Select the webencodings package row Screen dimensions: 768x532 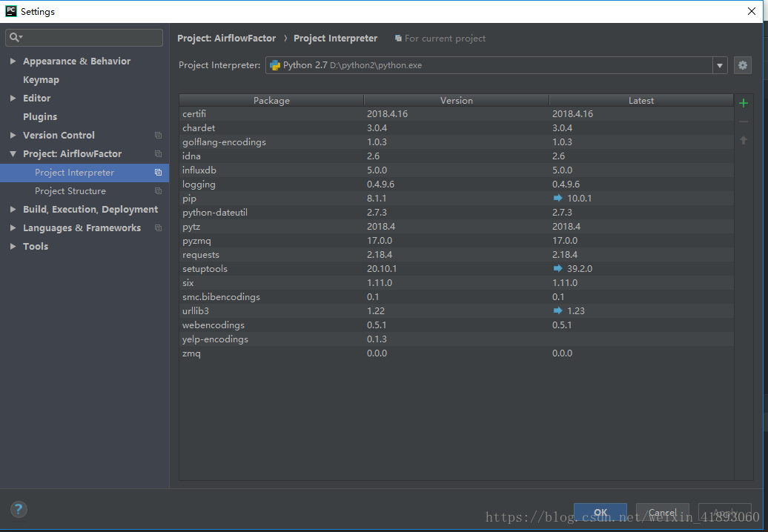(x=457, y=325)
